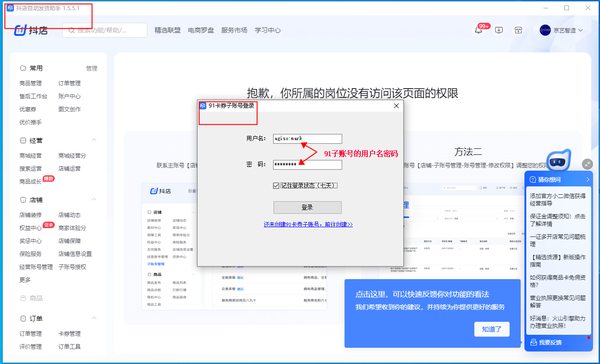Open 搜索运营 in the sidebar
The image size is (600, 364).
(x=31, y=169)
